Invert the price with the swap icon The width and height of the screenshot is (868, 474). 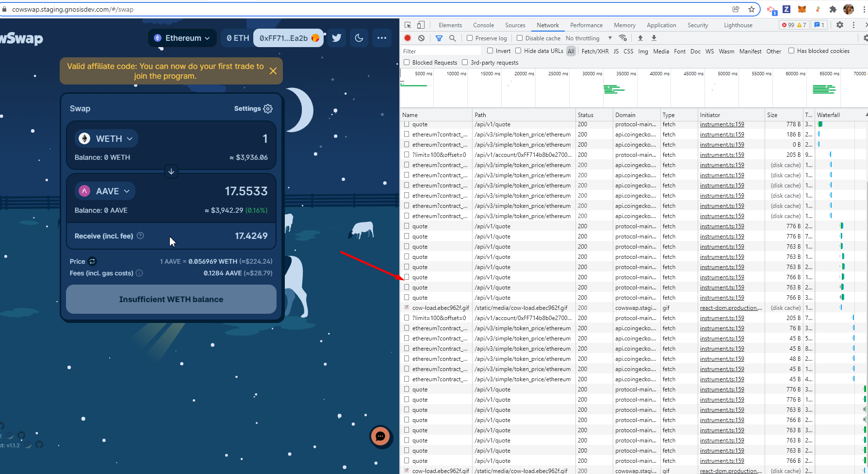[92, 261]
